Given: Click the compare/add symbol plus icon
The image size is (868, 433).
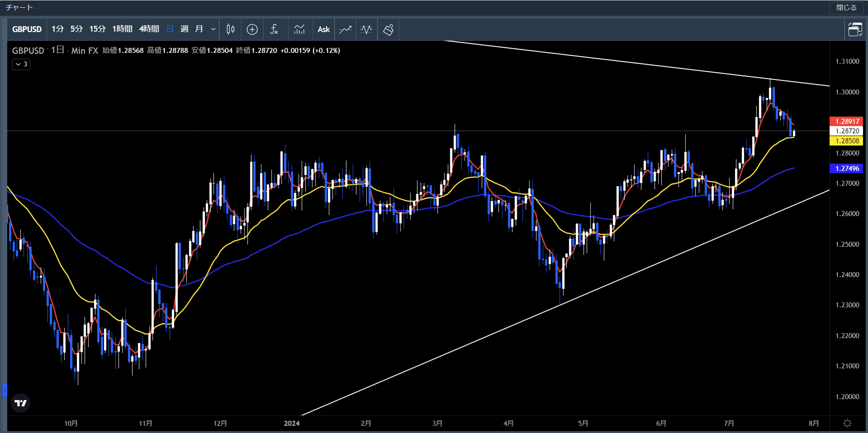Looking at the screenshot, I should pos(252,29).
